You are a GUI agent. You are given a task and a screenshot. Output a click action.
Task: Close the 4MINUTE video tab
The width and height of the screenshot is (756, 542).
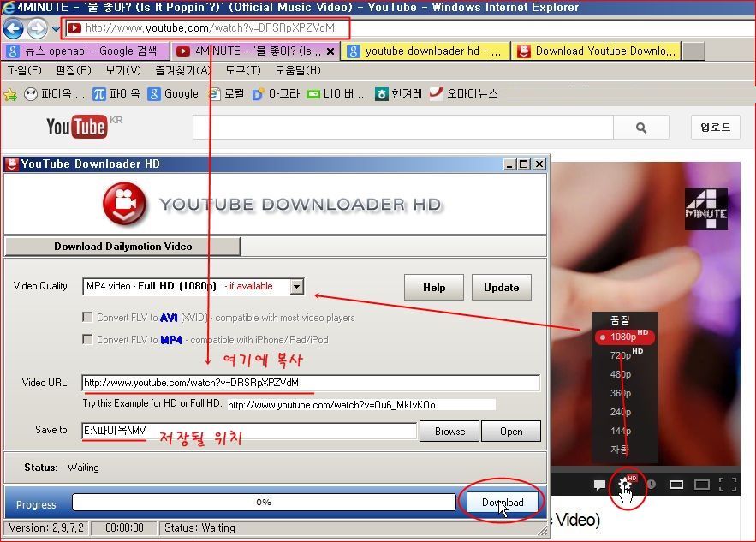coord(330,51)
